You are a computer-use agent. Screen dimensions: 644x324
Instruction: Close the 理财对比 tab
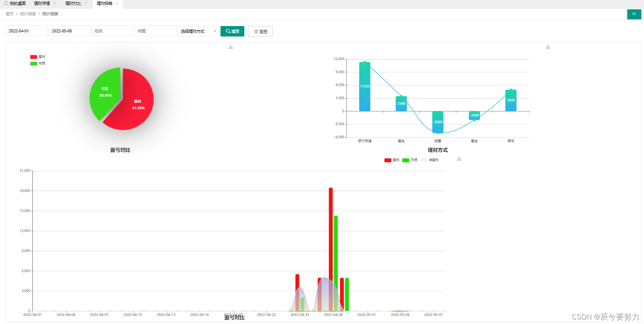86,3
